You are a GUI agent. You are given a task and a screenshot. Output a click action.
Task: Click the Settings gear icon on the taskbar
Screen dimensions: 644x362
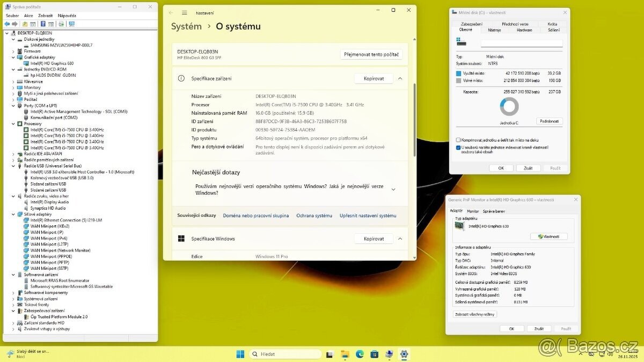(x=404, y=354)
